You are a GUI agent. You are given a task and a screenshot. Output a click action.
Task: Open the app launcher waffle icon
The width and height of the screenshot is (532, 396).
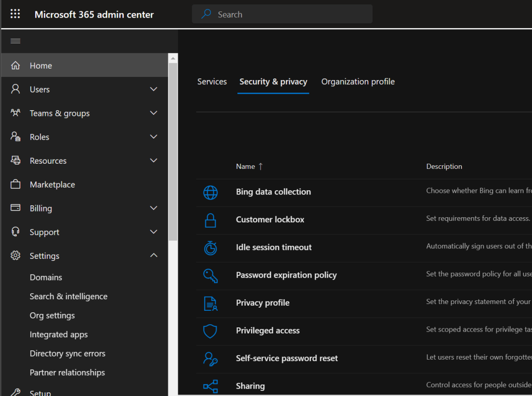pos(15,14)
